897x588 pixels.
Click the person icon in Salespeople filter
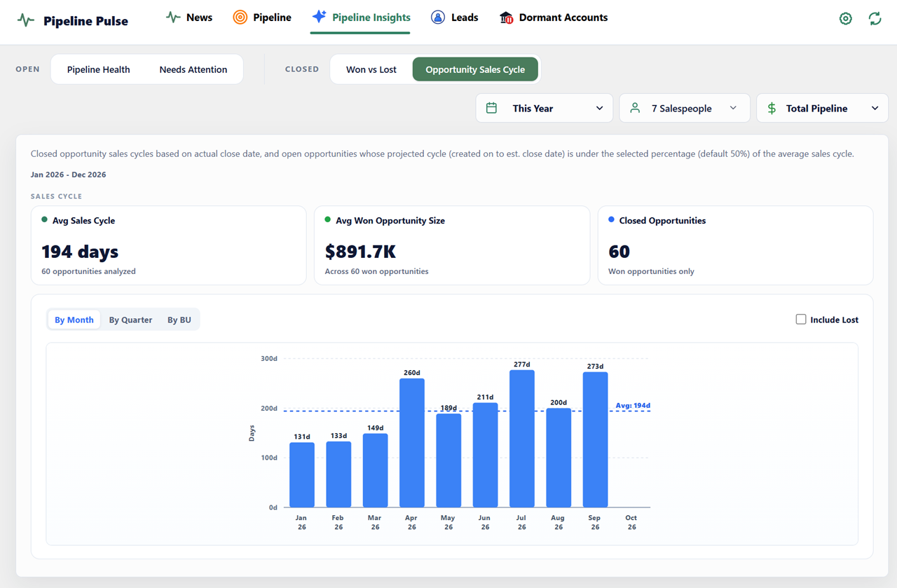click(x=635, y=108)
